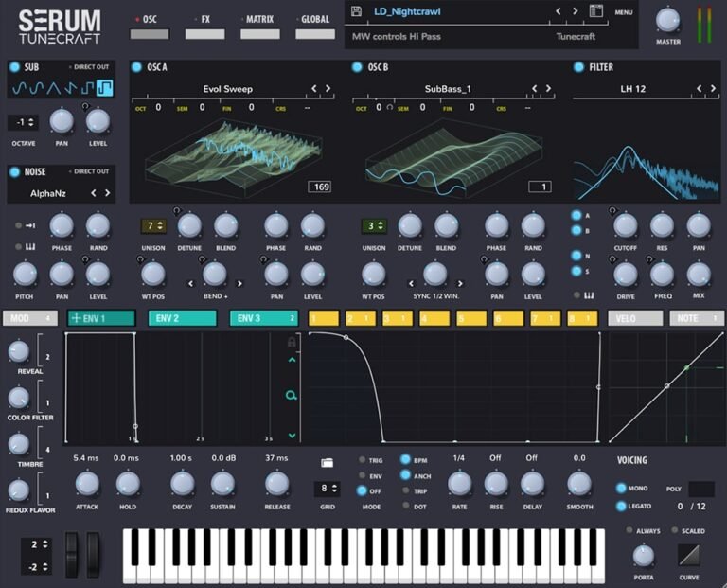Change OSC B unison voice count
727x588 pixels.
point(374,226)
